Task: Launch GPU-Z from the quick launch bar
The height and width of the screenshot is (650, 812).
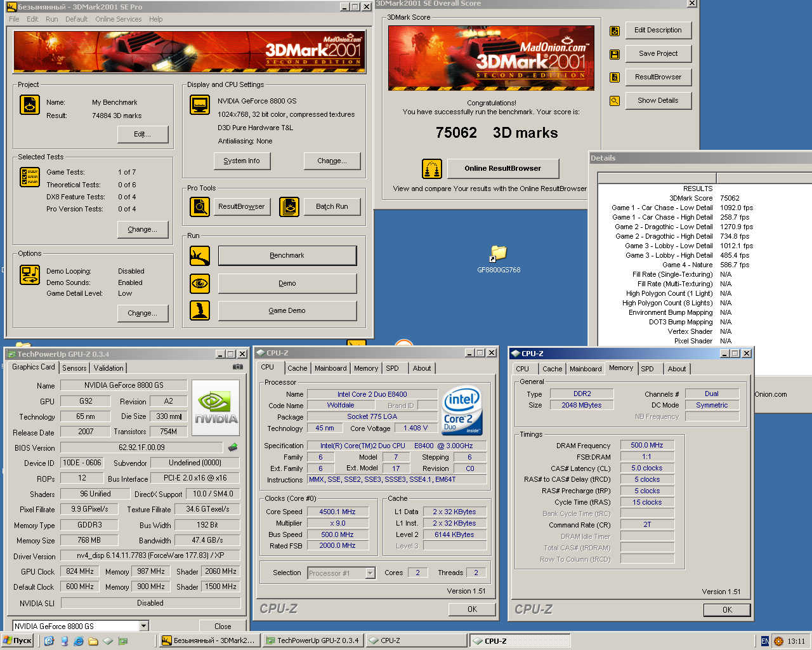Action: 123,641
